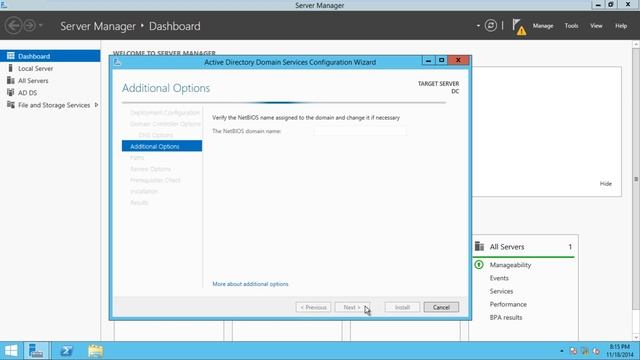Open the dropdown arrow left of Refresh

[478, 26]
